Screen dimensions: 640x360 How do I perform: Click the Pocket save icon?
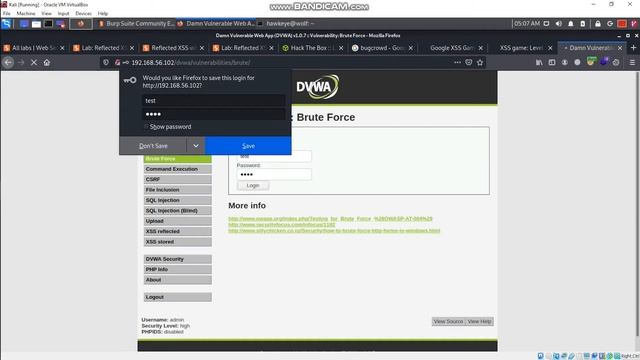[x=469, y=62]
